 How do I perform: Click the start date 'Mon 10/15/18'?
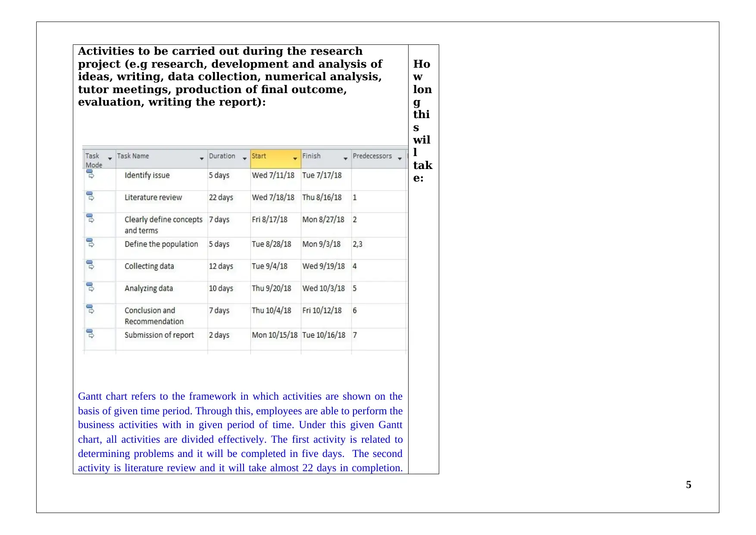[275, 335]
